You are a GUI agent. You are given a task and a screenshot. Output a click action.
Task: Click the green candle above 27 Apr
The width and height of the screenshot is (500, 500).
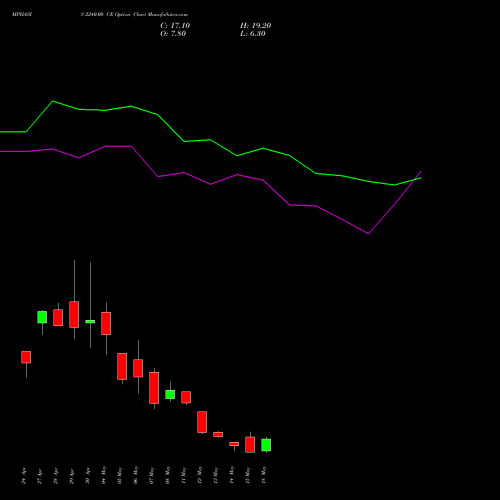[42, 317]
